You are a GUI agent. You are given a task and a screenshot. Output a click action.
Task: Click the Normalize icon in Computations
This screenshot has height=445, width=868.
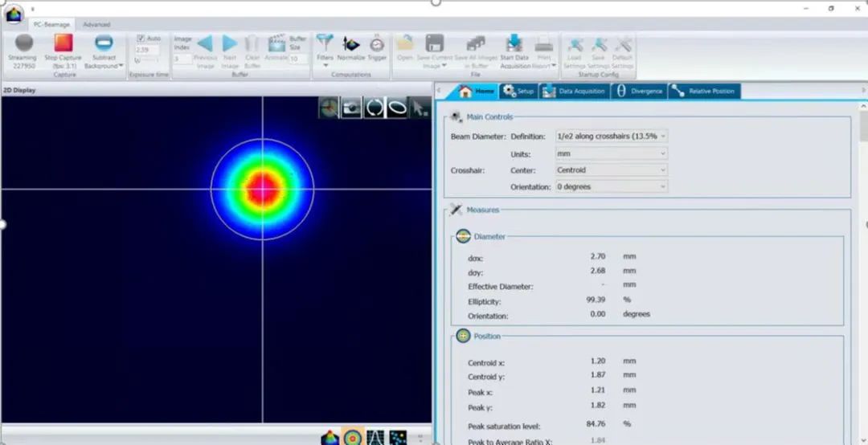tap(351, 45)
